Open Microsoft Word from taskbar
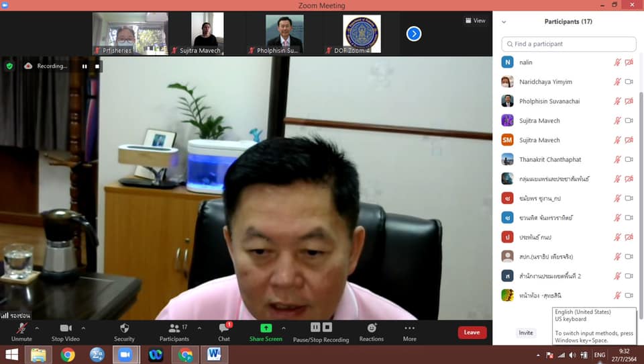 [x=214, y=355]
